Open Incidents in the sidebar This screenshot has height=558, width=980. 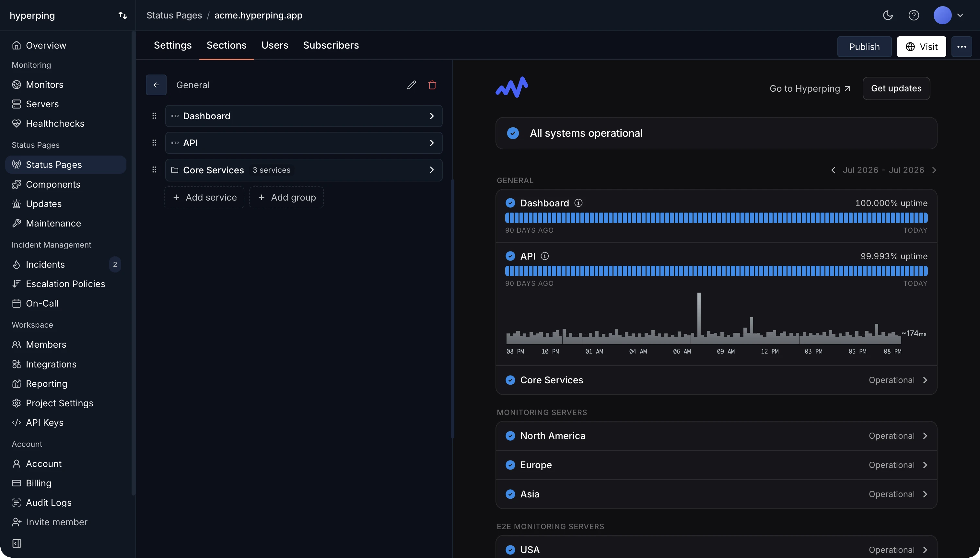point(66,264)
